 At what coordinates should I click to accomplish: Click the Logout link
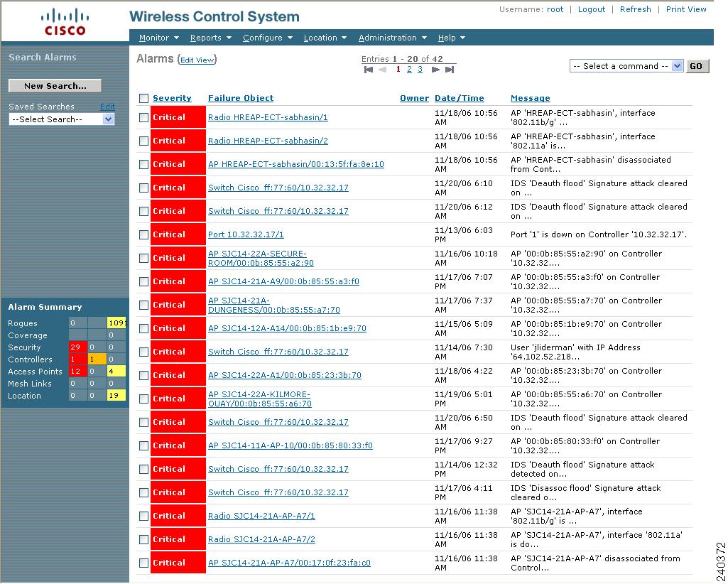592,9
